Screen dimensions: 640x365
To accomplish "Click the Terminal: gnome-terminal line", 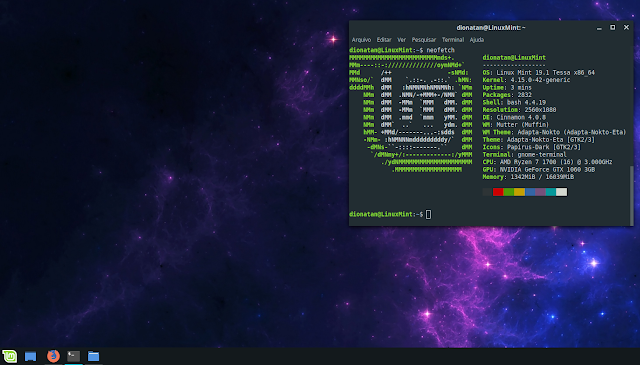I will [x=524, y=155].
